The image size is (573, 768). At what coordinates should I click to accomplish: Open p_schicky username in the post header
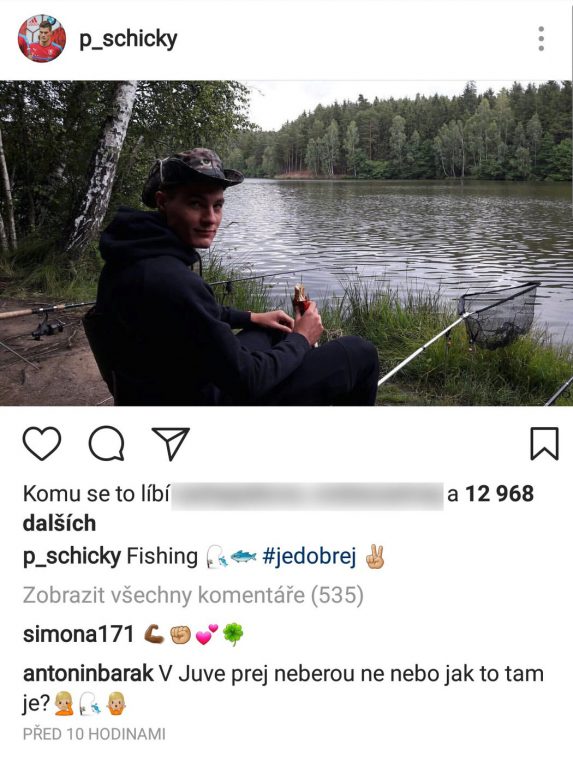[x=128, y=39]
